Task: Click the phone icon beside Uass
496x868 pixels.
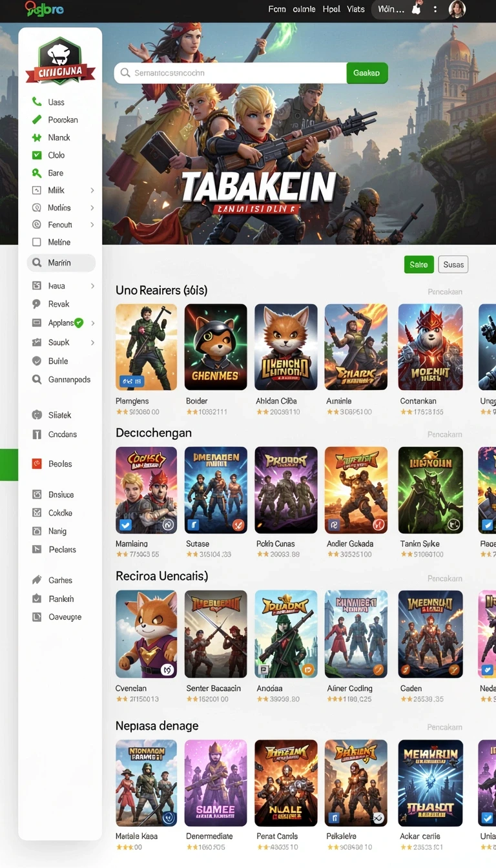Action: click(36, 102)
